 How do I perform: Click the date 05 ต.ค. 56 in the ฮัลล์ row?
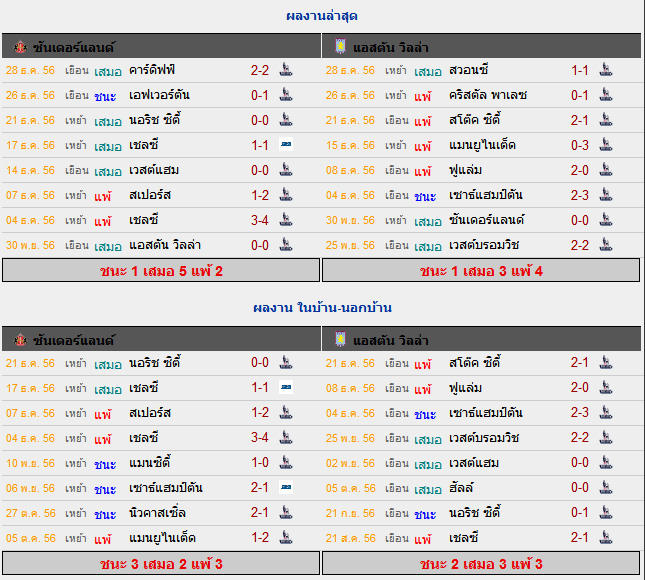point(350,488)
